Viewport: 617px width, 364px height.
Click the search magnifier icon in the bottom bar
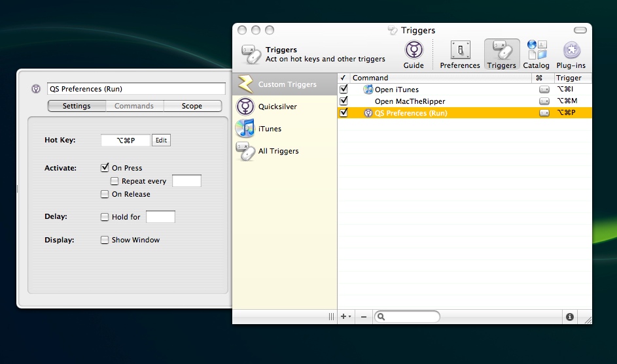click(381, 316)
